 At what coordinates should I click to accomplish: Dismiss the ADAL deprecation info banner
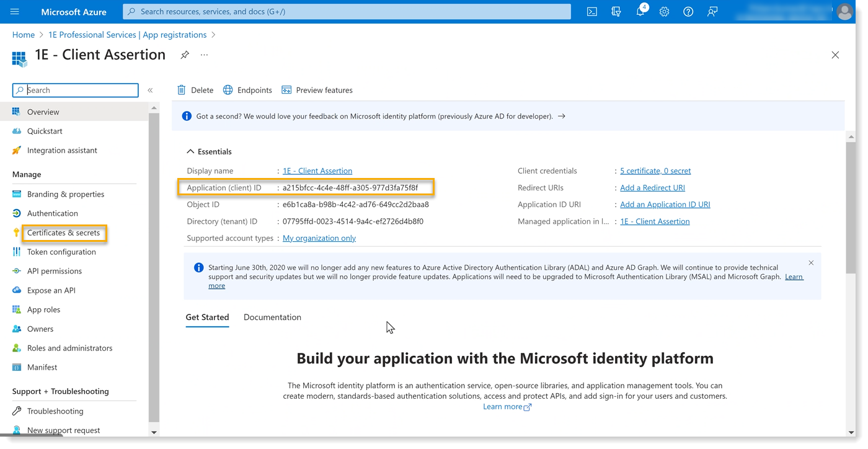811,263
